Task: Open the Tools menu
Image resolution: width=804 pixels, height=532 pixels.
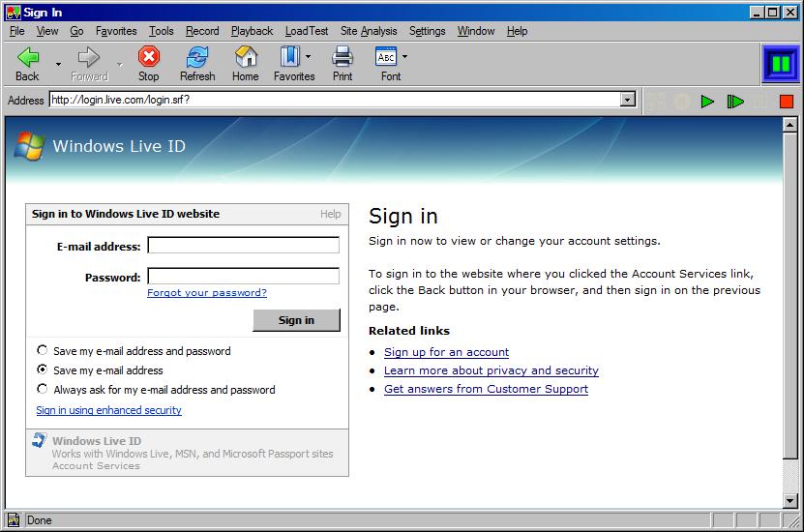Action: (x=162, y=31)
